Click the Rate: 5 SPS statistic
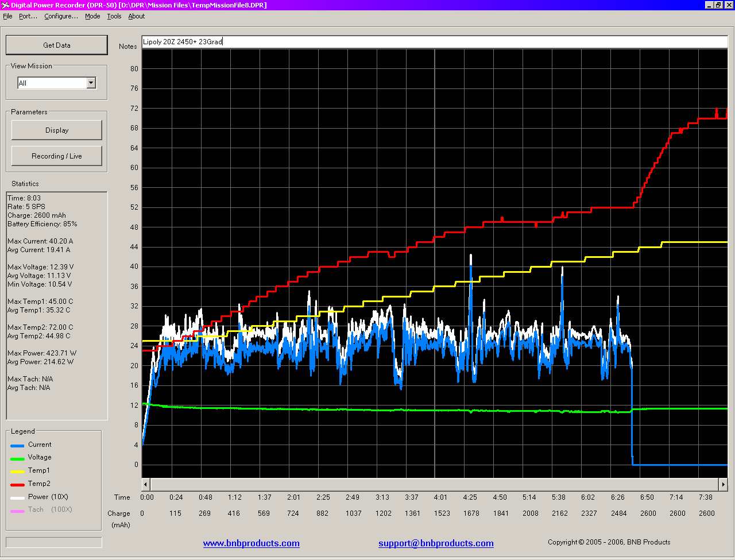 tap(26, 207)
